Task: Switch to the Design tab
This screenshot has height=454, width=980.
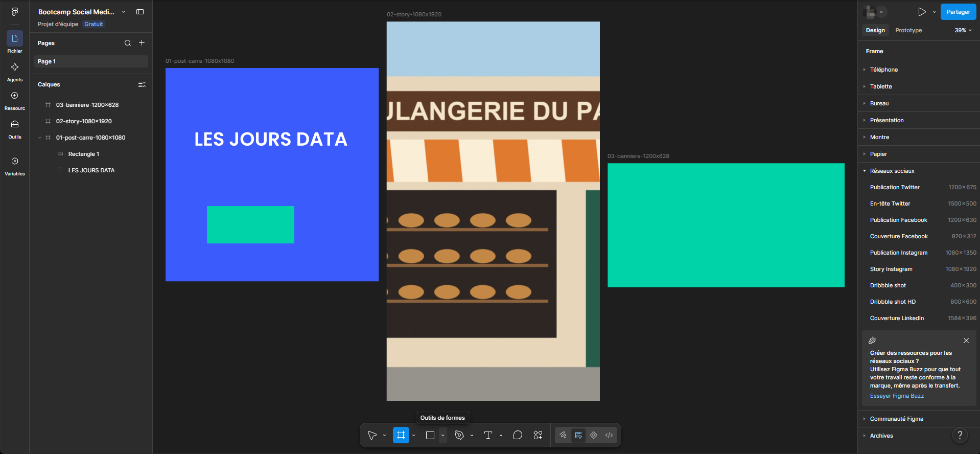Action: (x=875, y=30)
